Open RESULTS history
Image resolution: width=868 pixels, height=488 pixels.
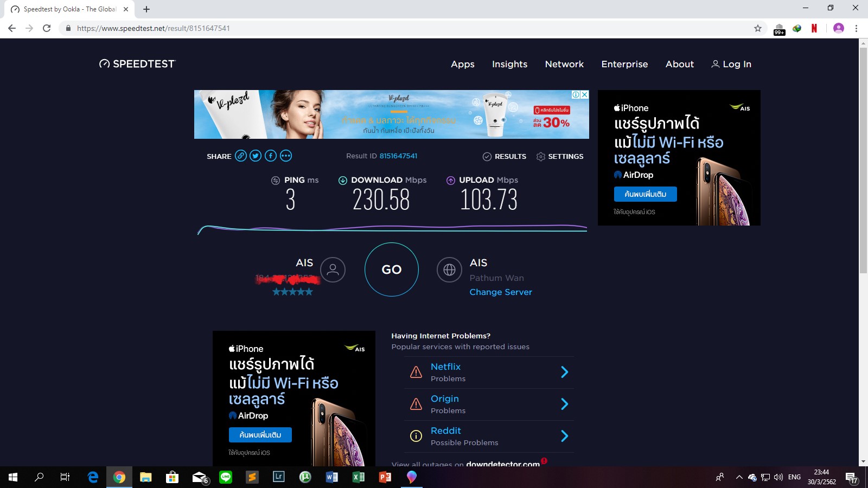pyautogui.click(x=505, y=156)
